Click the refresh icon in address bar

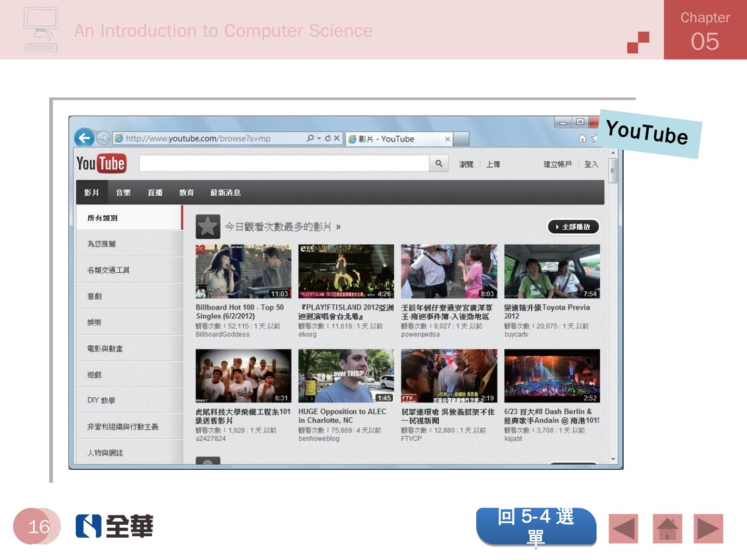pos(328,138)
